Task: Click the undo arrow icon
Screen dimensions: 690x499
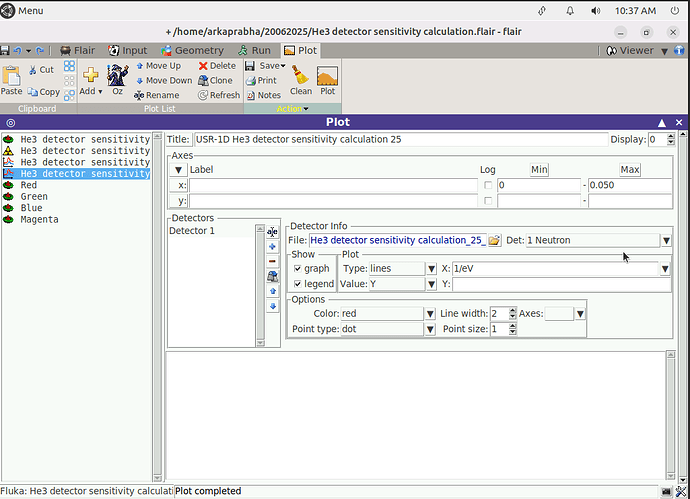Action: pos(18,51)
